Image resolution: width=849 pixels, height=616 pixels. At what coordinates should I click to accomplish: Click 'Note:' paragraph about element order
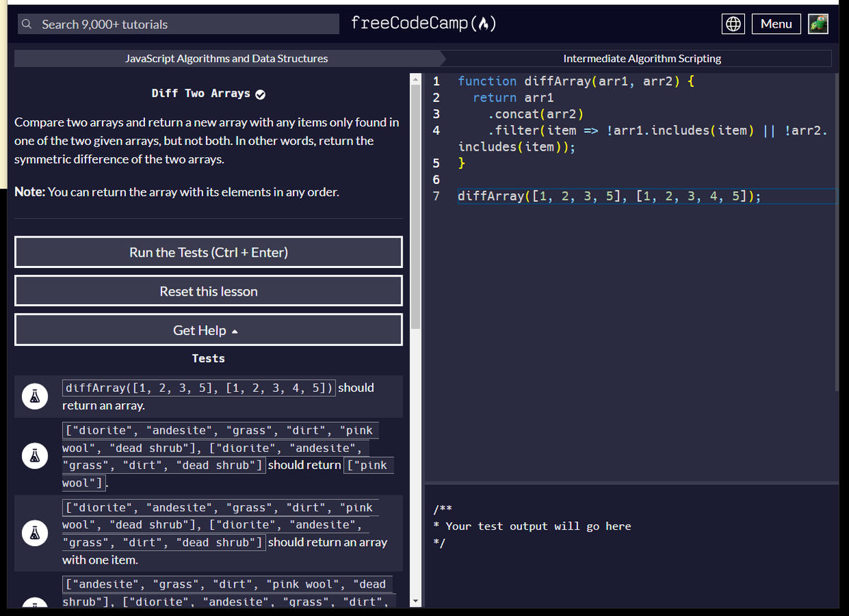point(176,192)
